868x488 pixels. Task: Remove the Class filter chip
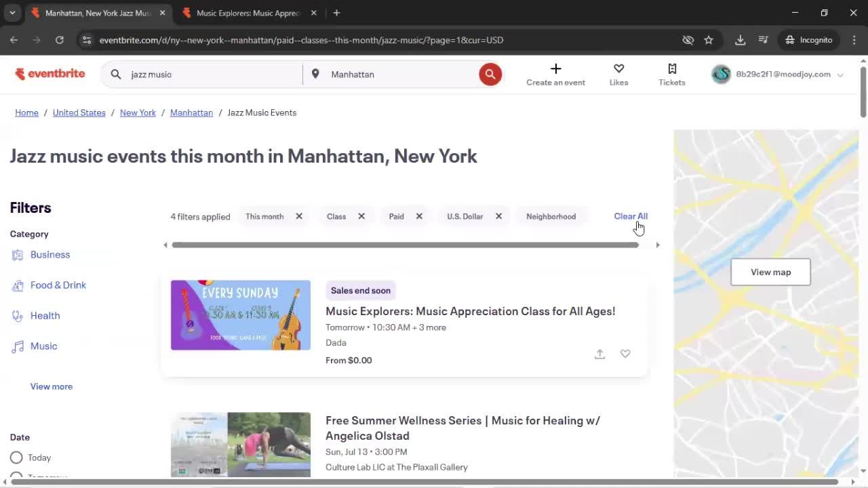click(361, 216)
